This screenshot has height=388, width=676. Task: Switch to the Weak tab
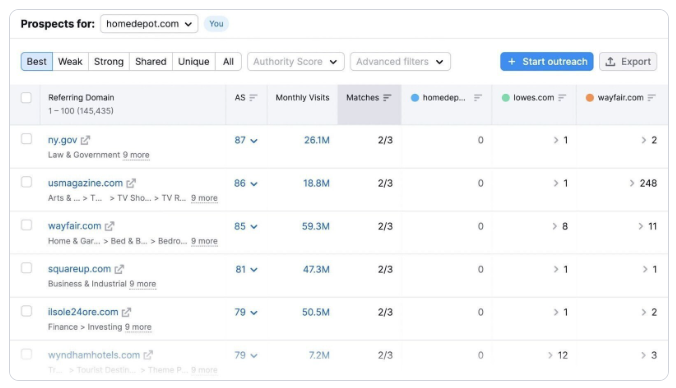point(70,62)
